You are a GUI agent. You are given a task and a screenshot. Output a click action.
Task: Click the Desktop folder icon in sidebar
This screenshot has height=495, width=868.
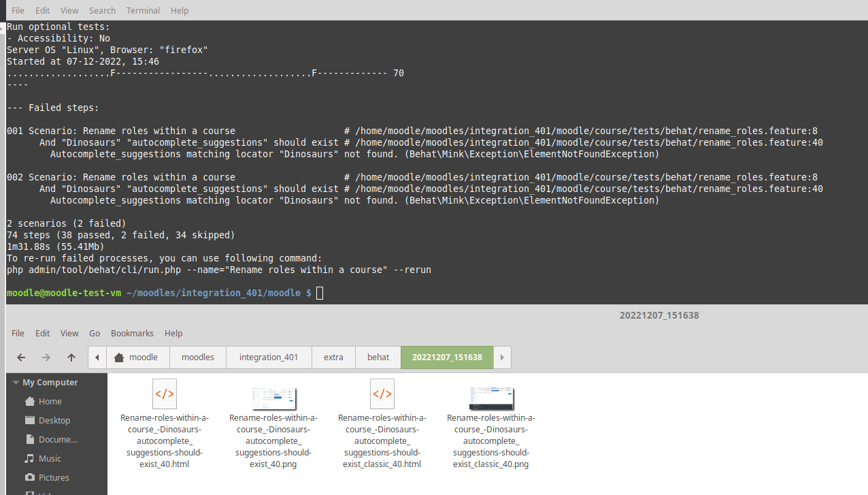click(29, 420)
